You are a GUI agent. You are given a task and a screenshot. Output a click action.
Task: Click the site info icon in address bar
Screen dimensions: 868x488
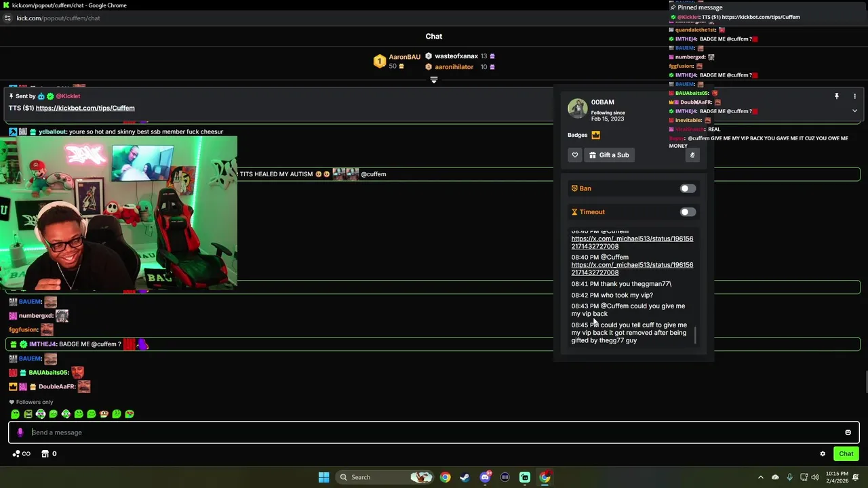pyautogui.click(x=7, y=18)
